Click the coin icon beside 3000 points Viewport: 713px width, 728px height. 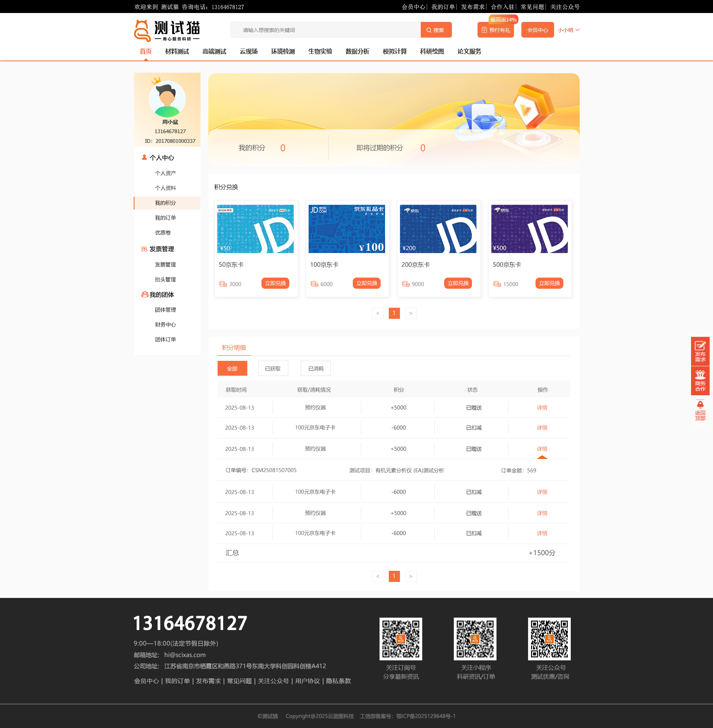[223, 284]
